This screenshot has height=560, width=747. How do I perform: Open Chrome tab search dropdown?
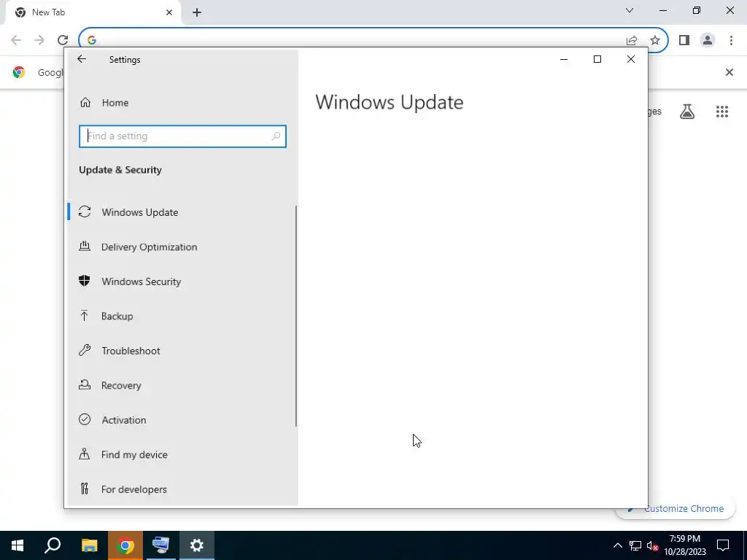pos(630,10)
